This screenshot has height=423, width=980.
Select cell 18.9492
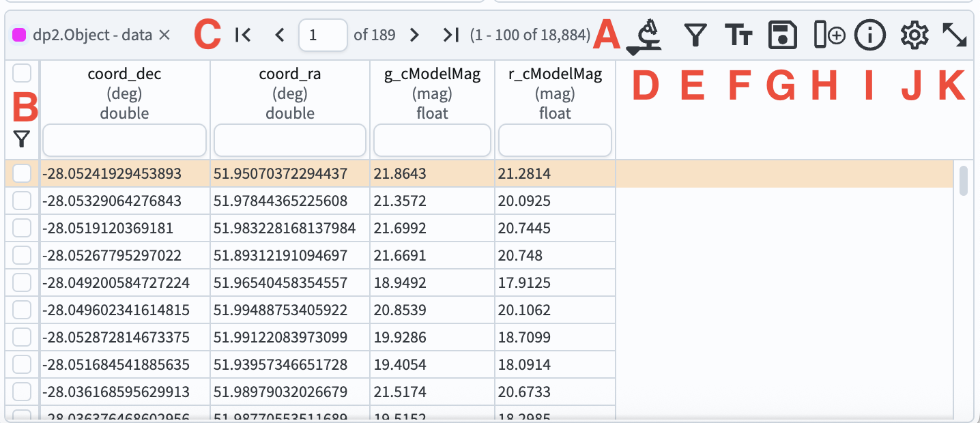pyautogui.click(x=432, y=283)
